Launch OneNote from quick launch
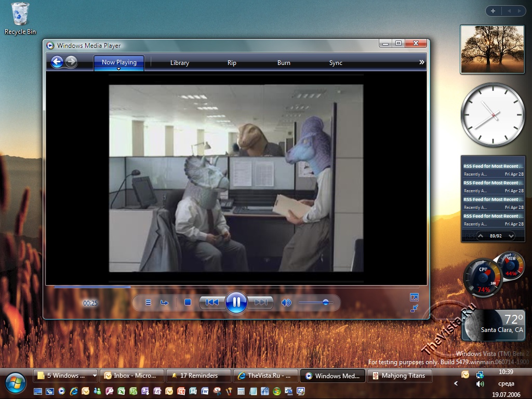The image size is (532, 399). [x=157, y=391]
